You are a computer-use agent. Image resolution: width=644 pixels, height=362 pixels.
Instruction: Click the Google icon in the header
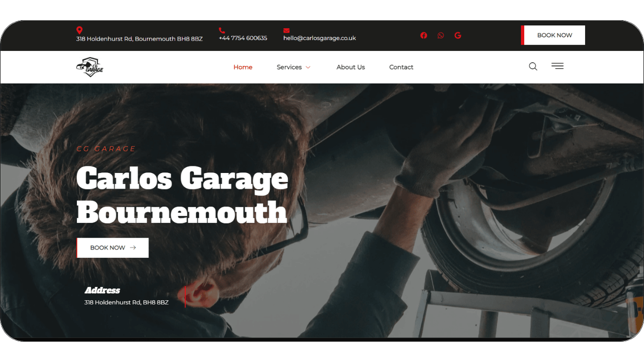tap(457, 35)
